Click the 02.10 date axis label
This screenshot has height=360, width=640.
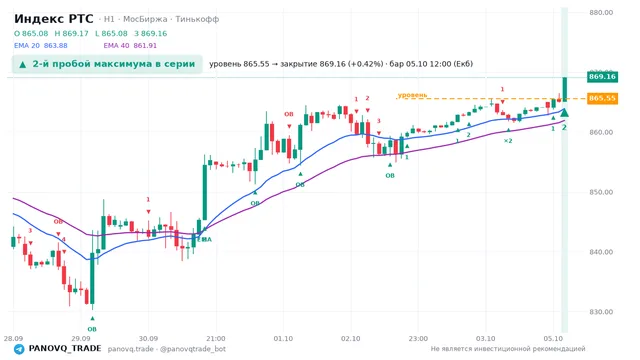pyautogui.click(x=351, y=339)
